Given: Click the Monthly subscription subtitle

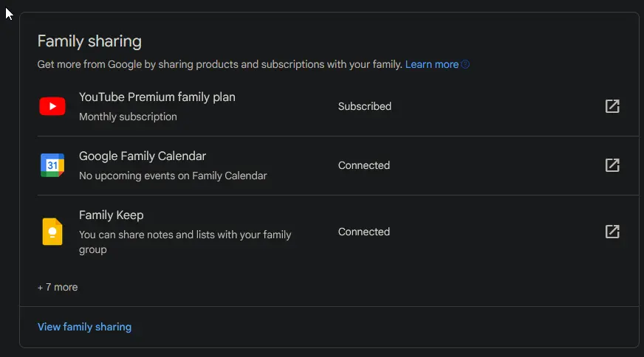Looking at the screenshot, I should pos(128,117).
